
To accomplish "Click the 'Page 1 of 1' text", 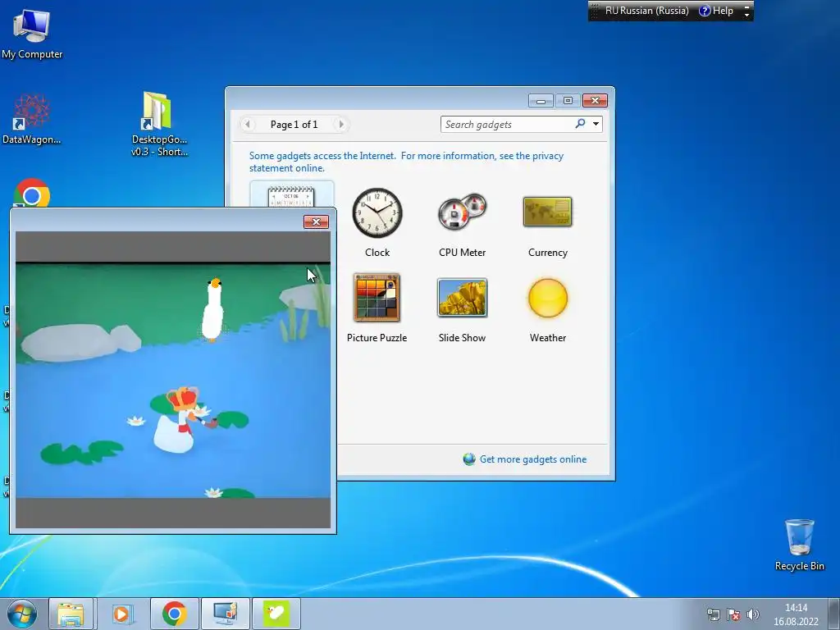I will (294, 125).
